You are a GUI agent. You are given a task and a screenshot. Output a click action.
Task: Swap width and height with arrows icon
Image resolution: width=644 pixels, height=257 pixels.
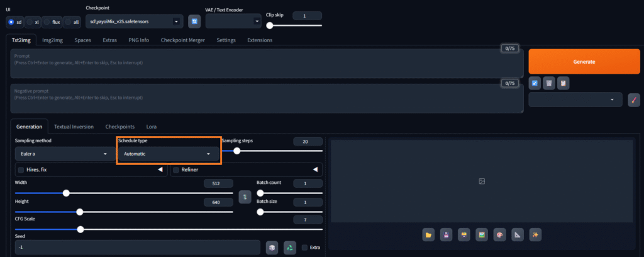(x=245, y=197)
